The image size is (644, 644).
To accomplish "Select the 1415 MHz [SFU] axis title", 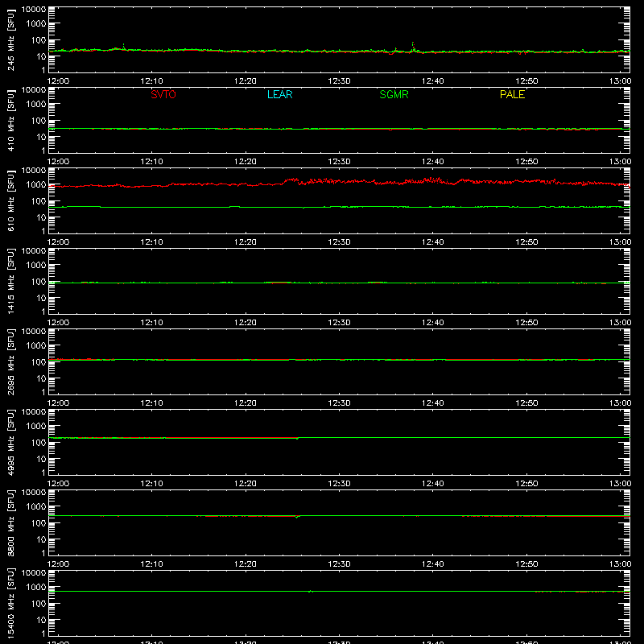I will pyautogui.click(x=10, y=281).
